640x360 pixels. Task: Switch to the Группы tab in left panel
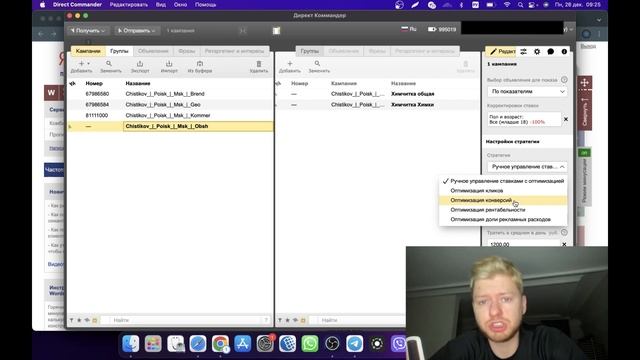pyautogui.click(x=119, y=51)
